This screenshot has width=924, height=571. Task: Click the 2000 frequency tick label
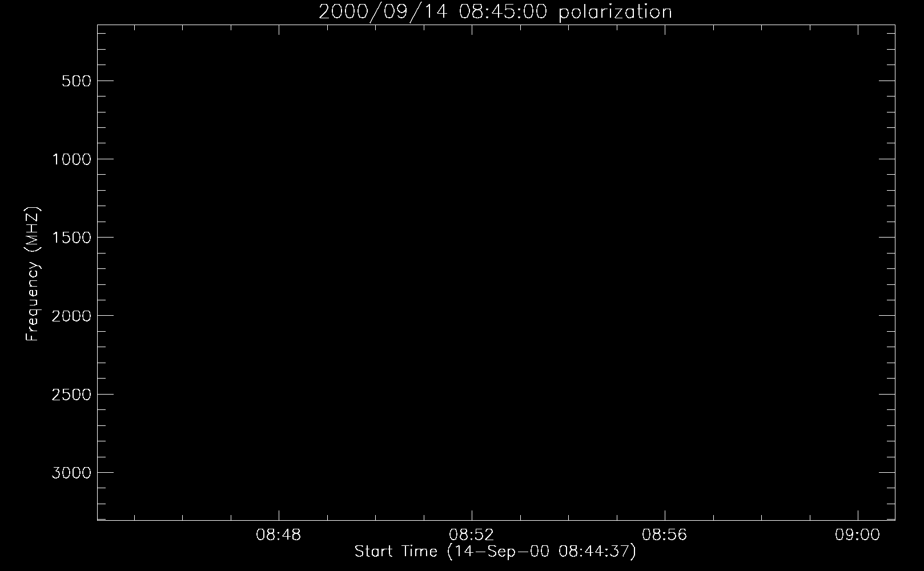click(x=71, y=316)
